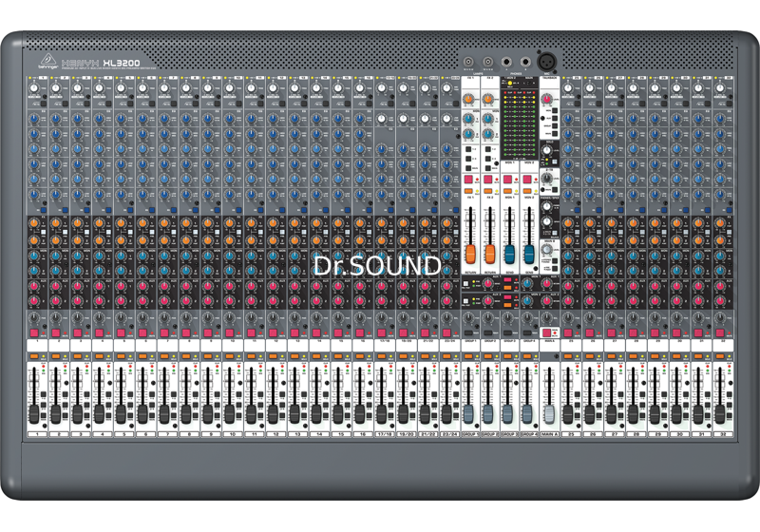The image size is (760, 532).
Task: Click channel 30 fader cap
Action: click(676, 414)
